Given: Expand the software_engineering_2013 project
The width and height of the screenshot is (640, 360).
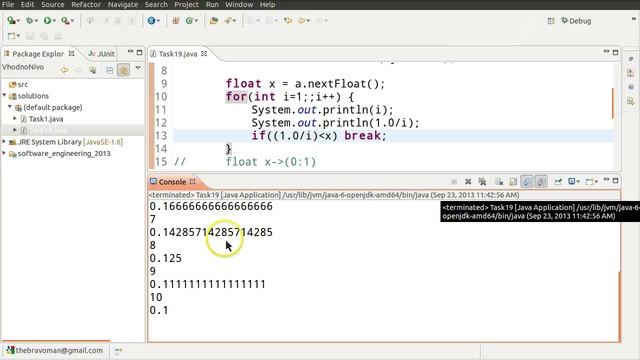Looking at the screenshot, I should [4, 153].
